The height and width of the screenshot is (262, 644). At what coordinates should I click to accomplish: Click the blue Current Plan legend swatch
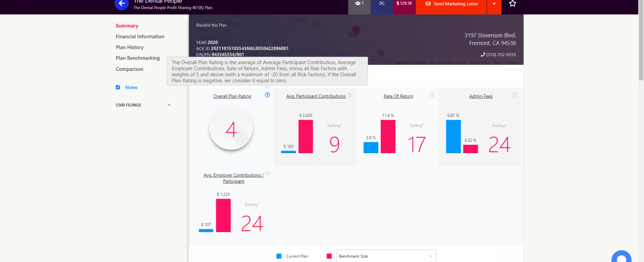tap(279, 256)
